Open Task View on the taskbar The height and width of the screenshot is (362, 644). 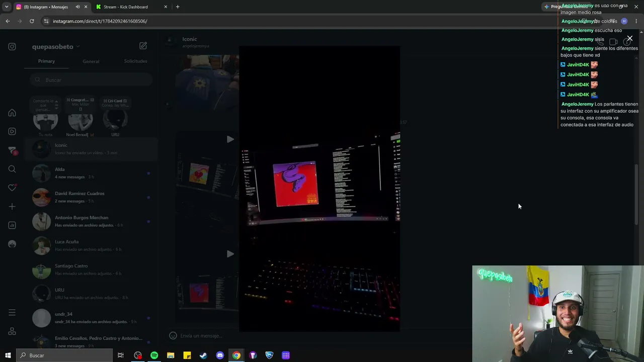pos(121,355)
